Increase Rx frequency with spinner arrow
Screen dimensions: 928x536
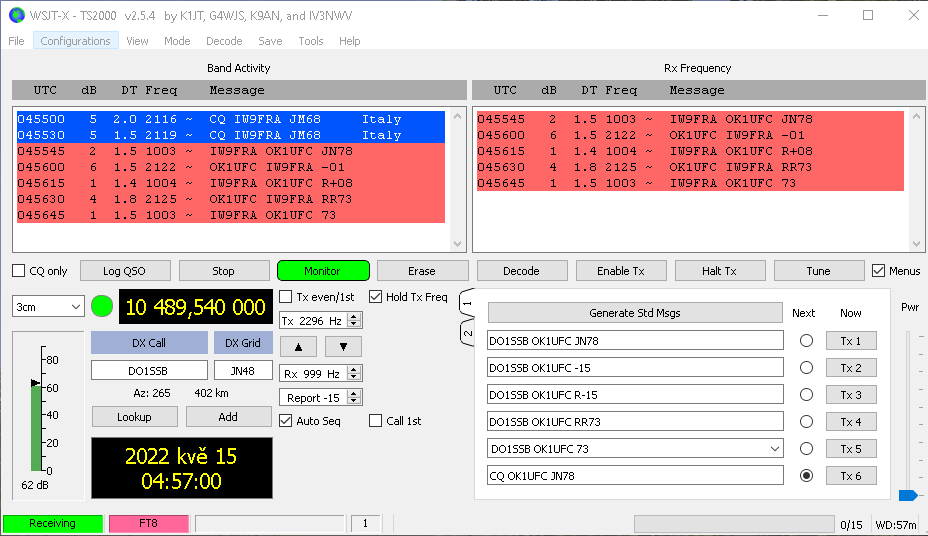(355, 369)
